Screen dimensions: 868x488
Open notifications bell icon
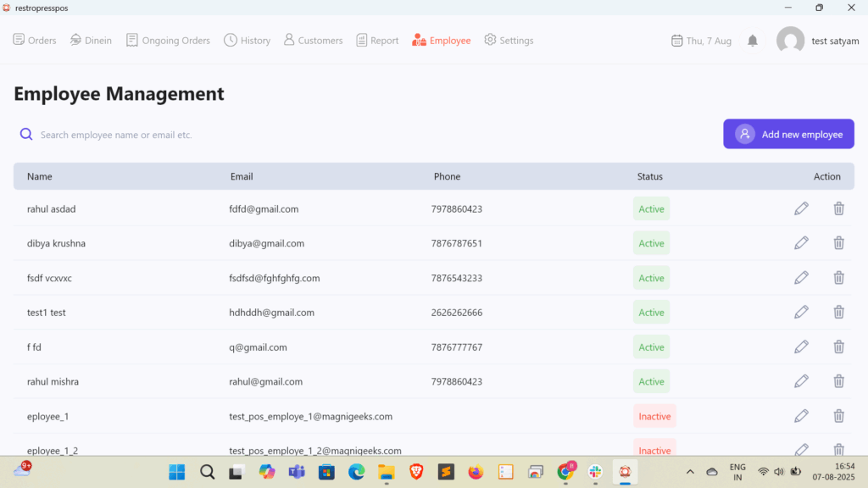(x=753, y=41)
